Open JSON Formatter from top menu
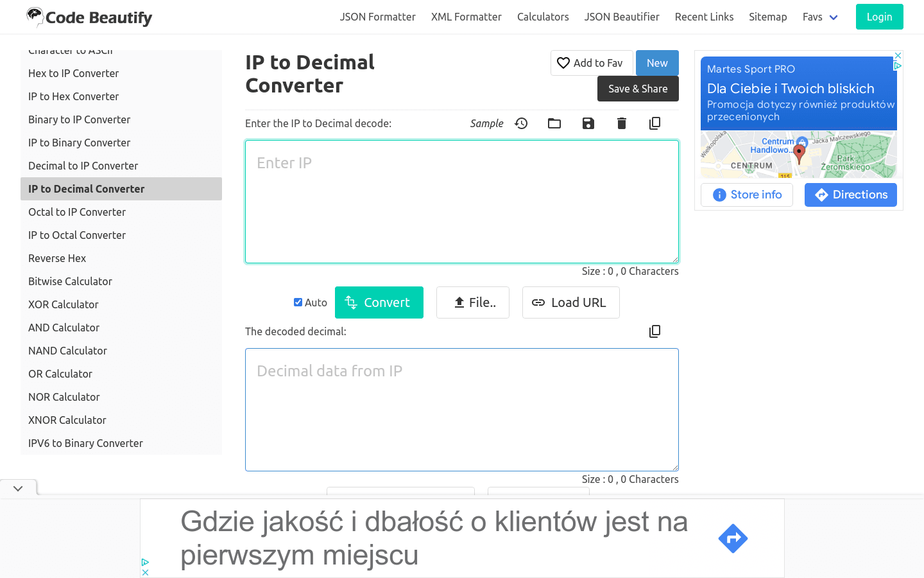Image resolution: width=924 pixels, height=578 pixels. [x=377, y=17]
